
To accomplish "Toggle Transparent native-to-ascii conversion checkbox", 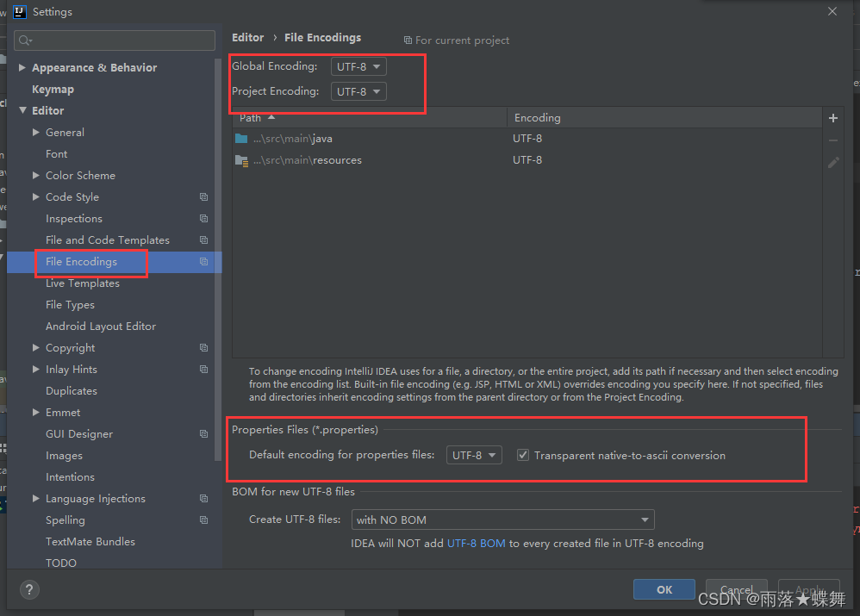I will tap(523, 455).
